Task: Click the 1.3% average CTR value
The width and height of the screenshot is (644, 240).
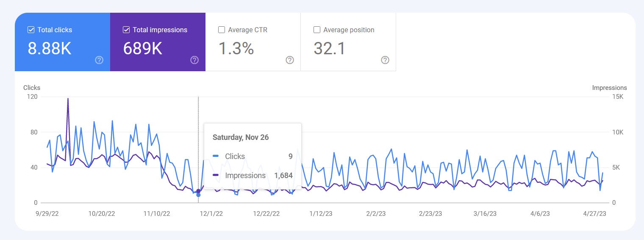Action: pos(236,49)
